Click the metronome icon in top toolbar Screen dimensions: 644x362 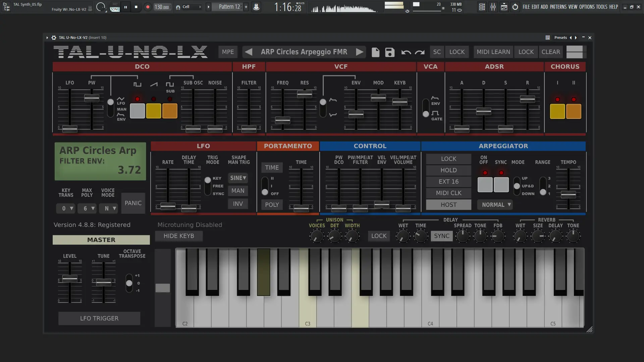(256, 7)
